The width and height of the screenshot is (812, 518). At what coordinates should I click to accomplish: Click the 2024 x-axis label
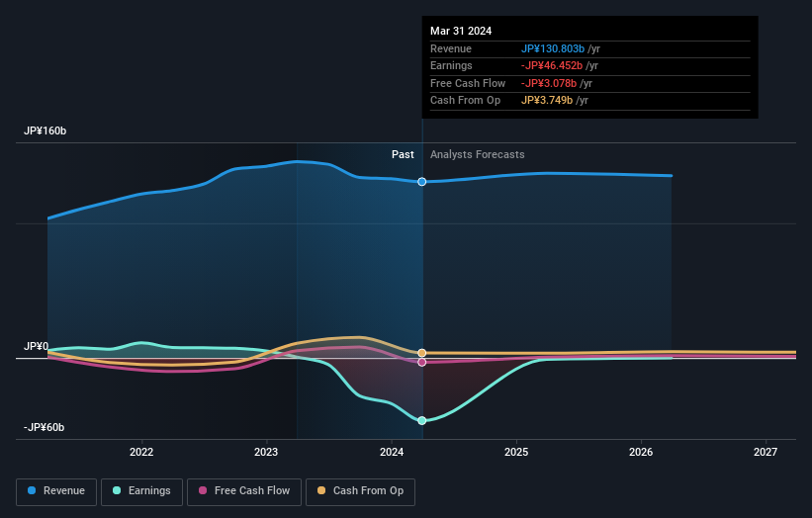392,453
